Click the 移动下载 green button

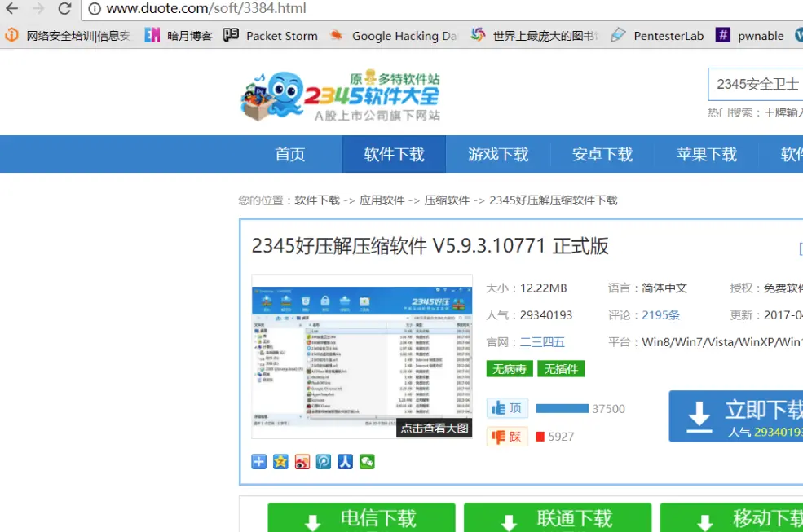[732, 517]
